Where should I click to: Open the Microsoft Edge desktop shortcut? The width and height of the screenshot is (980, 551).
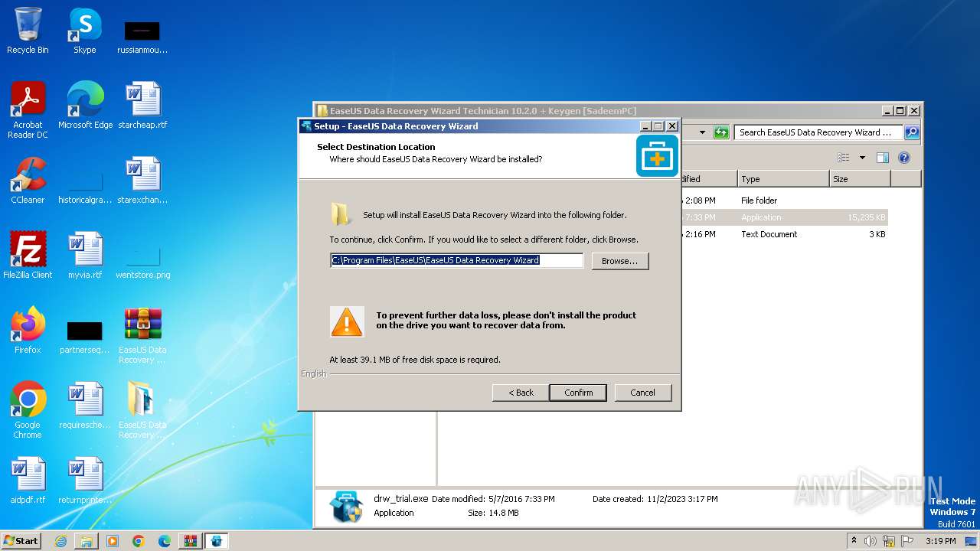tap(85, 105)
